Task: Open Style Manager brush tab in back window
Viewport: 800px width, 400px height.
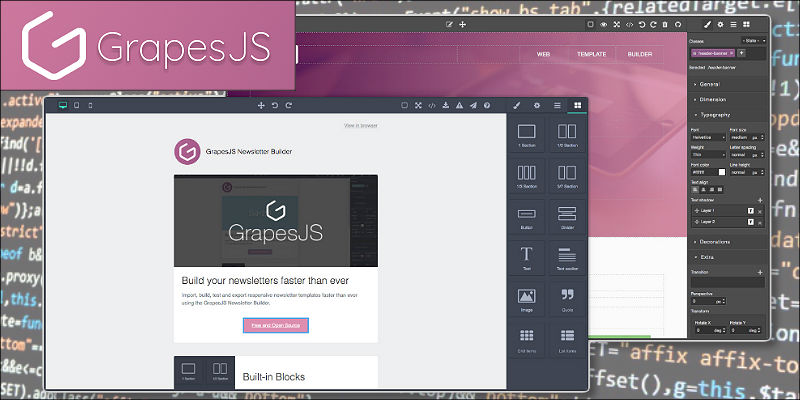Action: tap(707, 24)
